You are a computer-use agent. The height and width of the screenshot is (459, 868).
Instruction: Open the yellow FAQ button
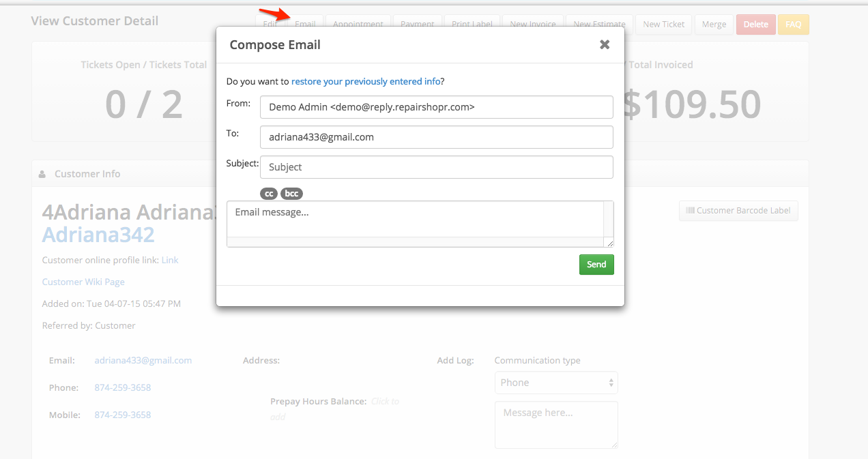pyautogui.click(x=793, y=25)
